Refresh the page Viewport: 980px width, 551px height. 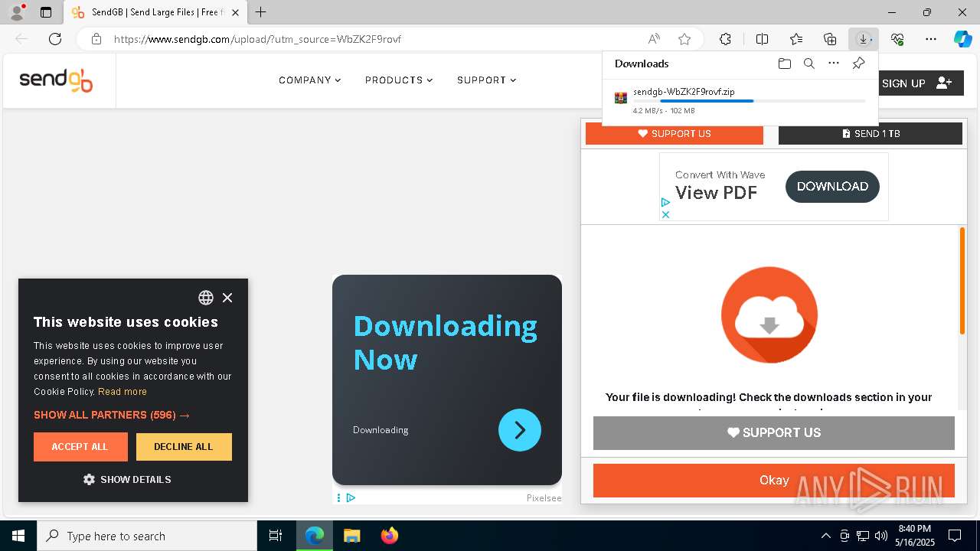[x=55, y=39]
